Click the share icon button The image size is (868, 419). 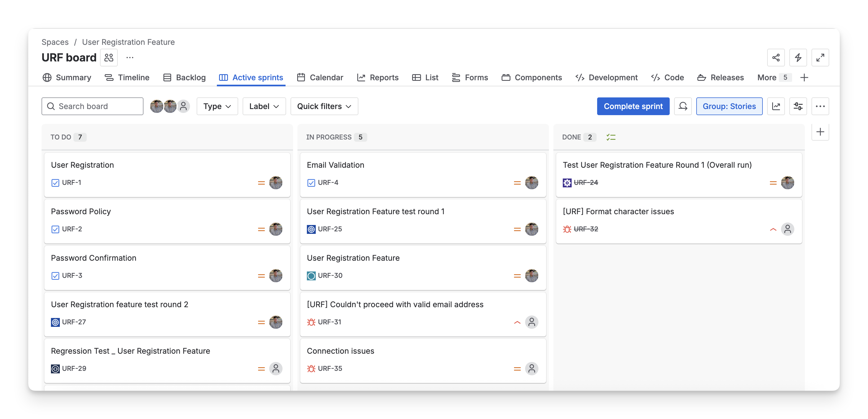776,58
